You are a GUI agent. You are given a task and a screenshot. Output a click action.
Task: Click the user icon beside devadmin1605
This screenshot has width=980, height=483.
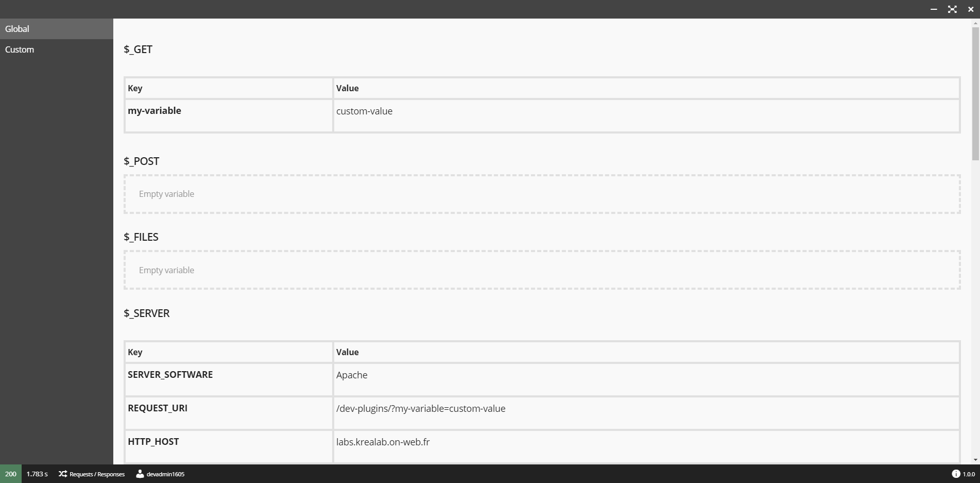(x=140, y=474)
